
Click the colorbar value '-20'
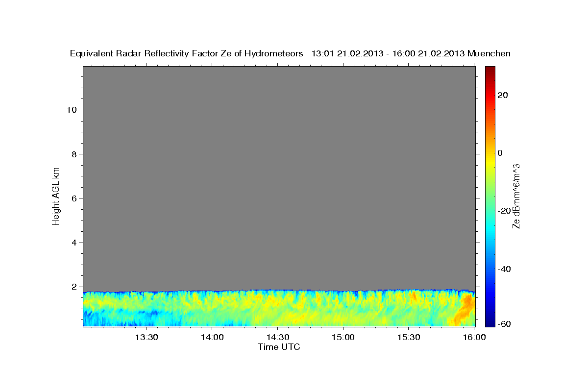(x=503, y=211)
